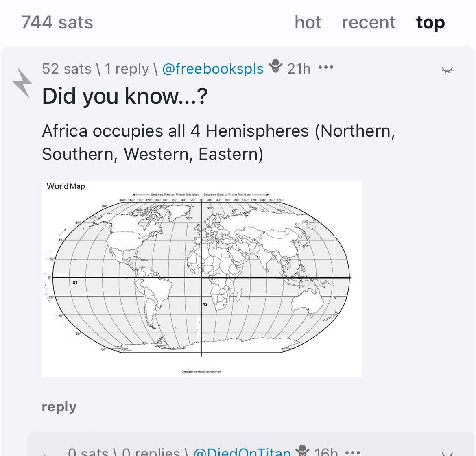This screenshot has height=456, width=476.
Task: Click reply under the Africa post
Action: pos(59,406)
